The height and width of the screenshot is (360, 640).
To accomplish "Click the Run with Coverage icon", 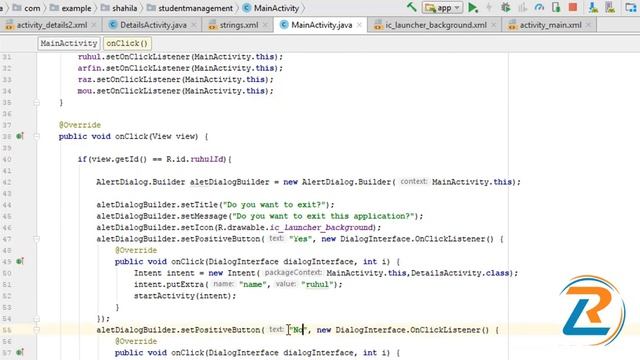I will [x=522, y=7].
